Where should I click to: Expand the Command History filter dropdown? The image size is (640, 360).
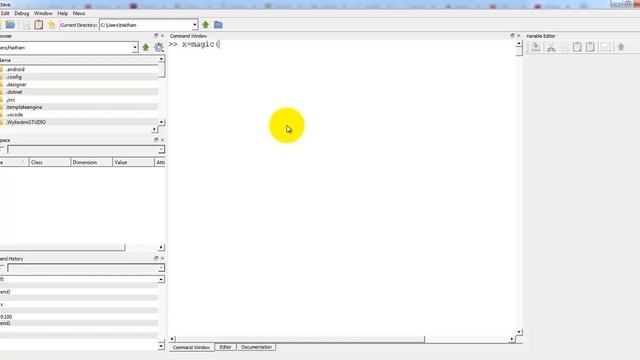(161, 268)
